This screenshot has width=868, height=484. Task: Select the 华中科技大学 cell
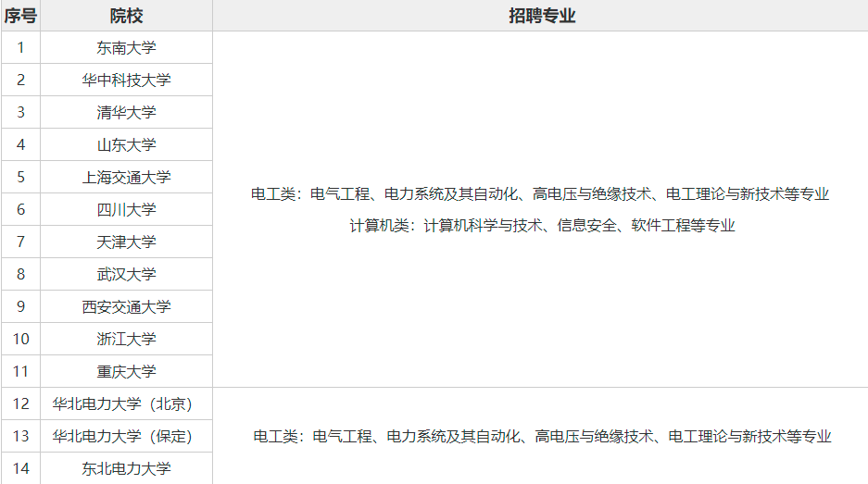(126, 80)
